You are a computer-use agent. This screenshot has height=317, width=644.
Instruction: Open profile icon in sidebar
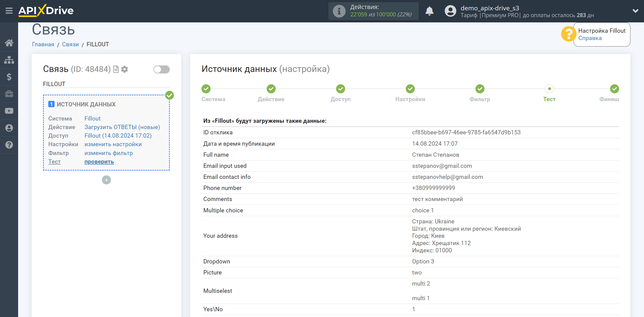point(9,128)
